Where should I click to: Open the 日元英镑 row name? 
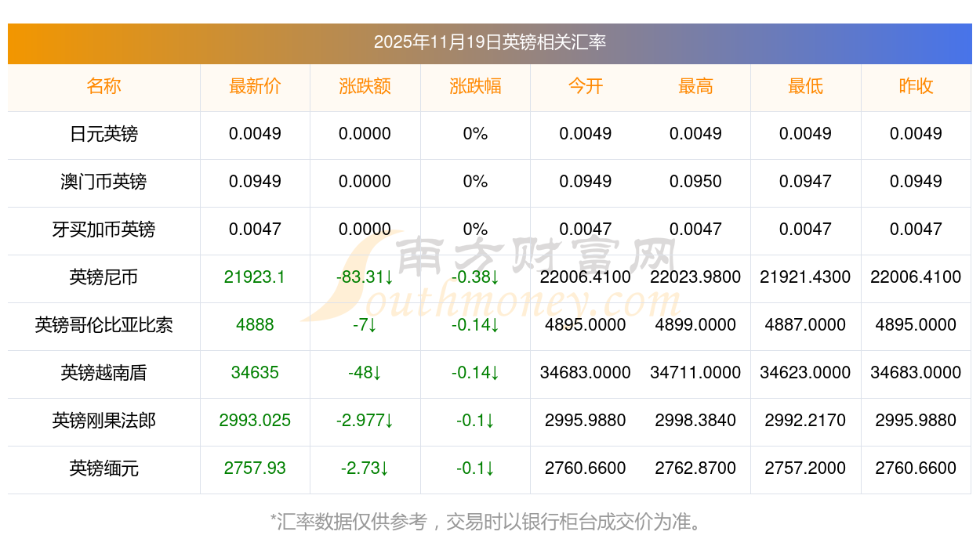click(x=103, y=134)
